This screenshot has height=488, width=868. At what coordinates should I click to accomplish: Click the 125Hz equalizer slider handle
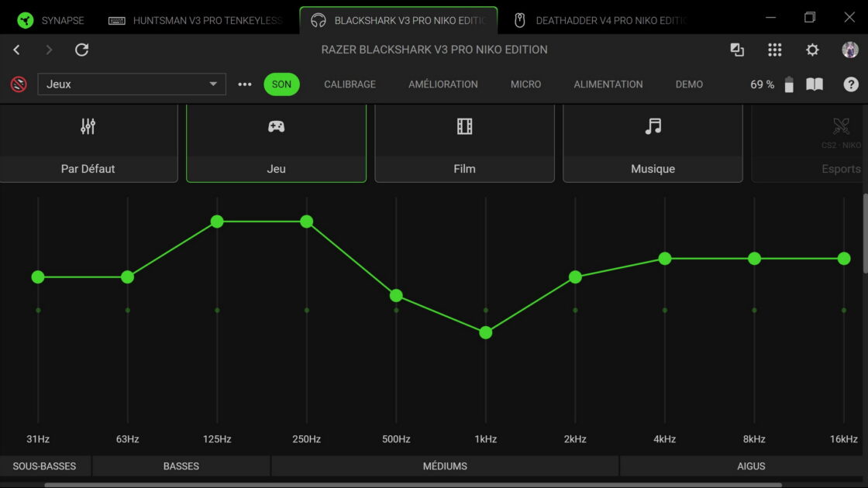(x=217, y=222)
